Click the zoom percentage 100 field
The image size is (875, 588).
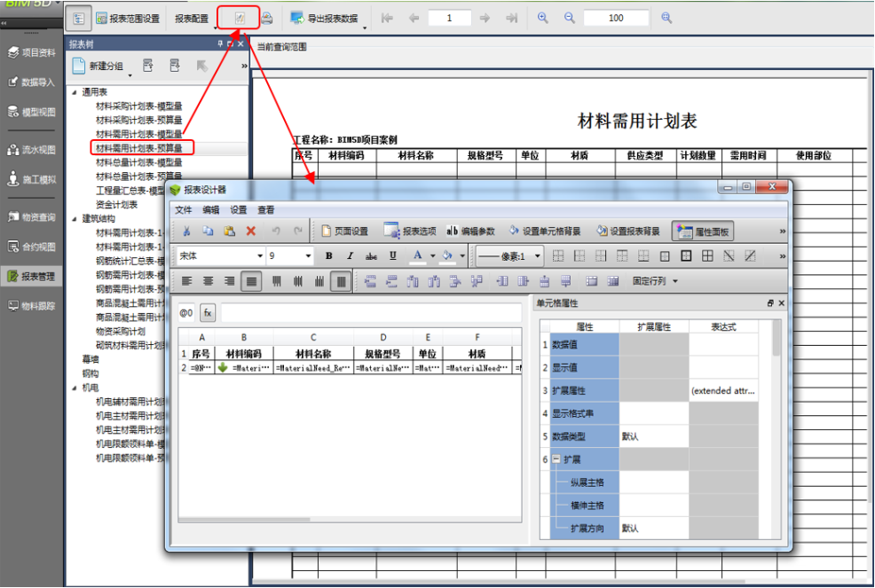616,18
